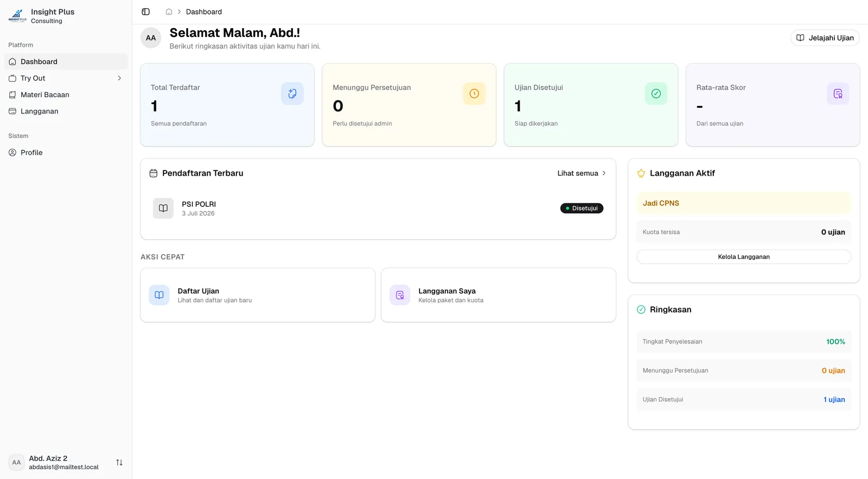The height and width of the screenshot is (479, 868).
Task: Click the Ujian Disetujui 1 ujian row
Action: 744,400
